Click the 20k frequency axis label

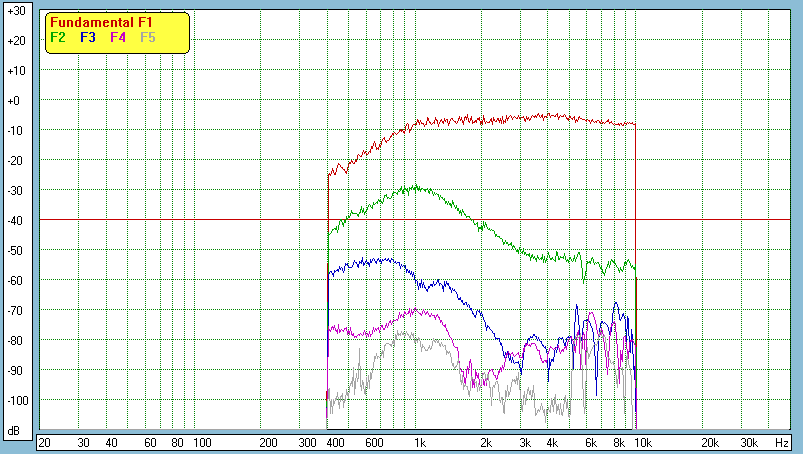pos(709,442)
